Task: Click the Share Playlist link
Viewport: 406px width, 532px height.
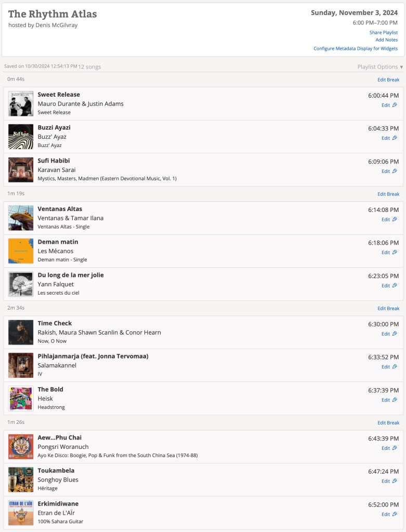Action: point(383,33)
